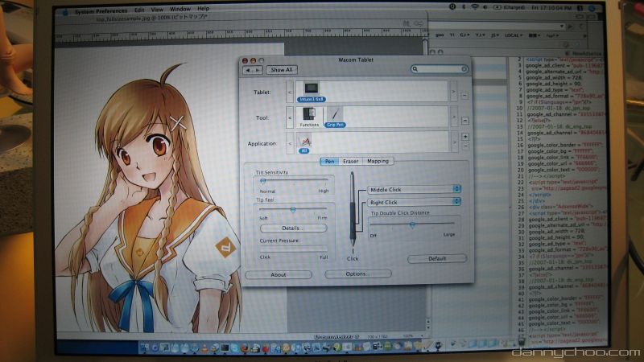Select the Intuos3 6x8 tablet icon
Image resolution: width=644 pixels, height=362 pixels.
pyautogui.click(x=311, y=90)
